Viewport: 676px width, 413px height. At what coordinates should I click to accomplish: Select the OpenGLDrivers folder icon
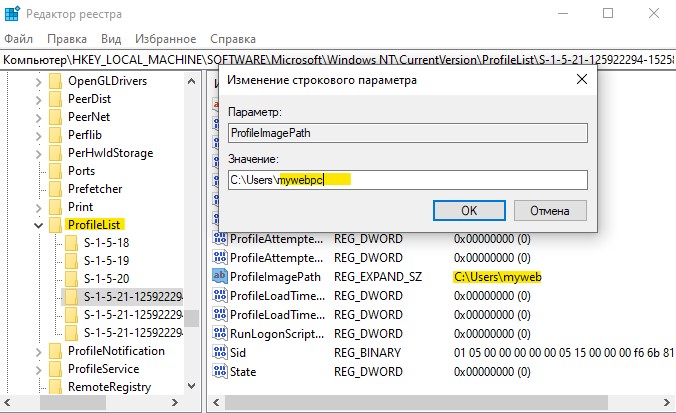(x=56, y=81)
